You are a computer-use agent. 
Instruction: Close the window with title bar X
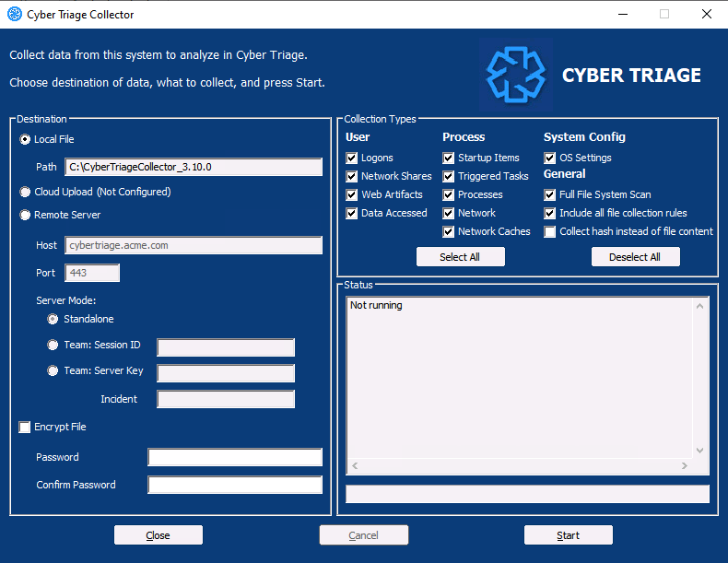[x=707, y=15]
